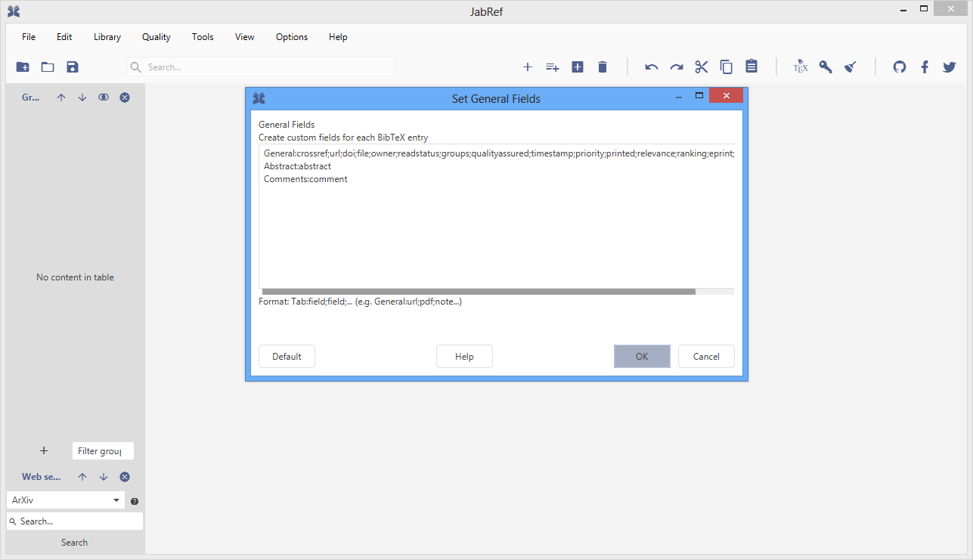
Task: Move Groups panel down with the arrow
Action: point(82,97)
